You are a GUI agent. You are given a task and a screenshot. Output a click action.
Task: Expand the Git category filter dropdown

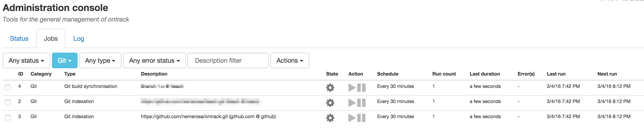(65, 60)
